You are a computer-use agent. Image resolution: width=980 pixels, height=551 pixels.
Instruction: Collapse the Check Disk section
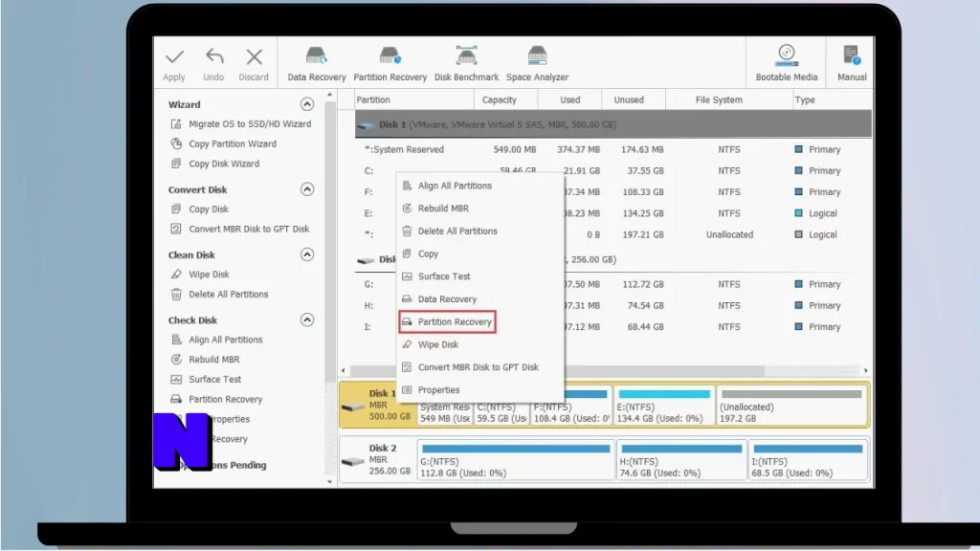click(307, 320)
